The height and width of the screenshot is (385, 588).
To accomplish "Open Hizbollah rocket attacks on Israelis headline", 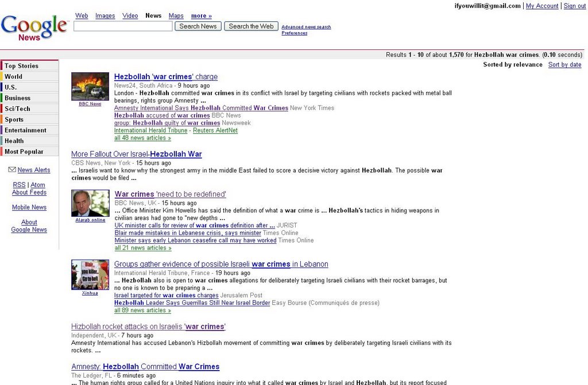I will click(149, 326).
